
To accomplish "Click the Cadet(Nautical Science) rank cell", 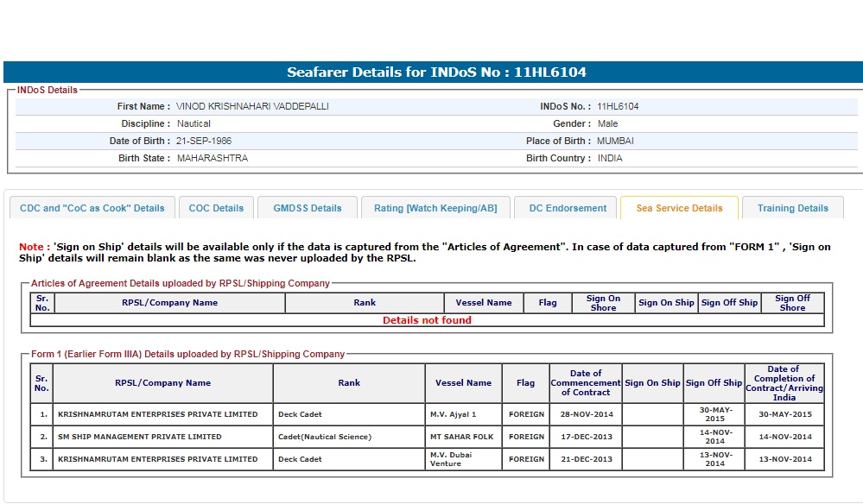I will 325,437.
